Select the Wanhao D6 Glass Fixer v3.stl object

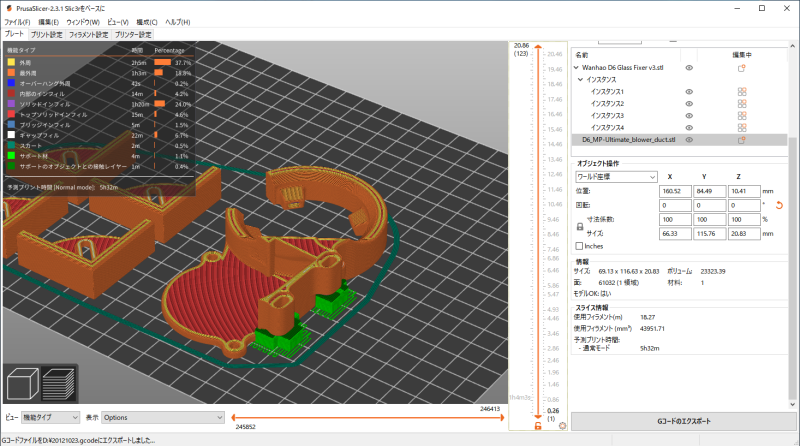tap(680, 67)
